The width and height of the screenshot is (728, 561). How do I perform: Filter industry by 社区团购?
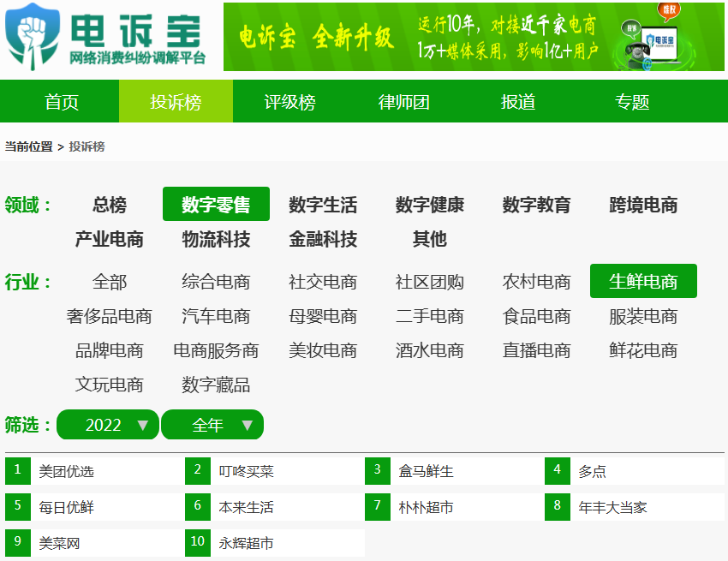tap(430, 282)
